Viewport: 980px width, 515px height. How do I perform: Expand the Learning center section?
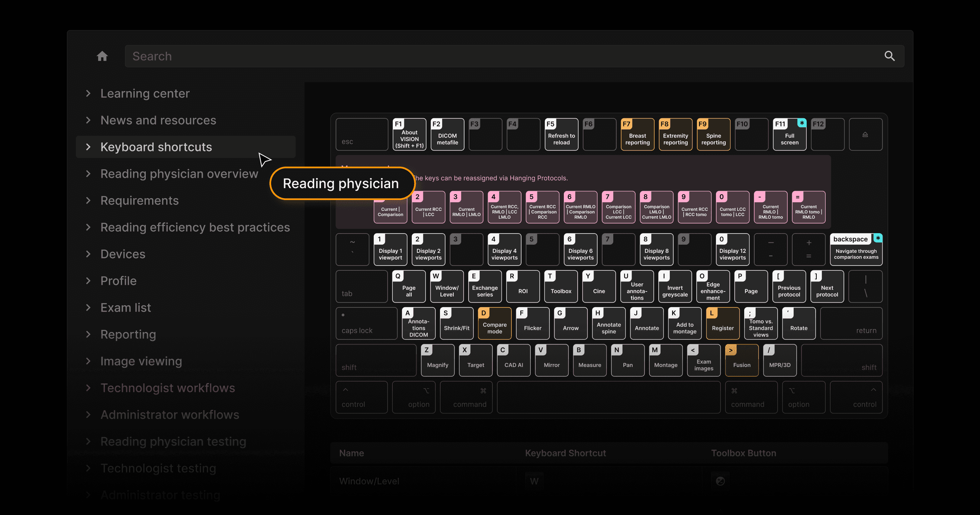[88, 94]
